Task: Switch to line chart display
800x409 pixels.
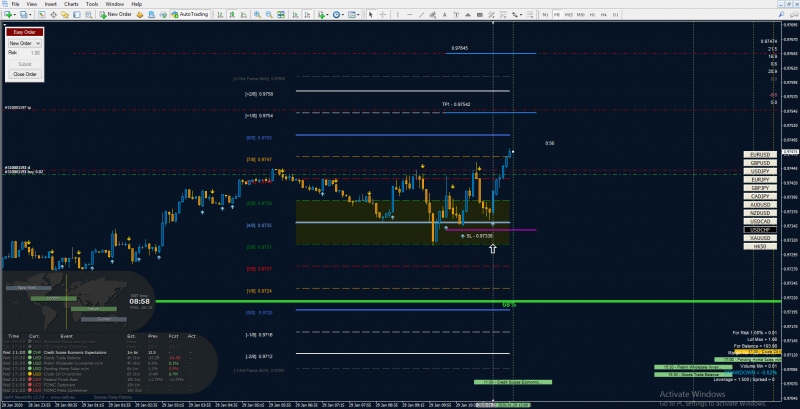Action: coord(244,15)
